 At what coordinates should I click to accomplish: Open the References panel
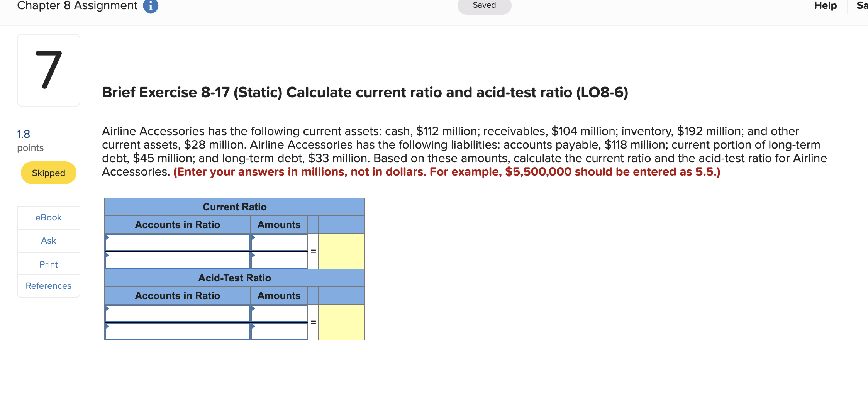(48, 286)
